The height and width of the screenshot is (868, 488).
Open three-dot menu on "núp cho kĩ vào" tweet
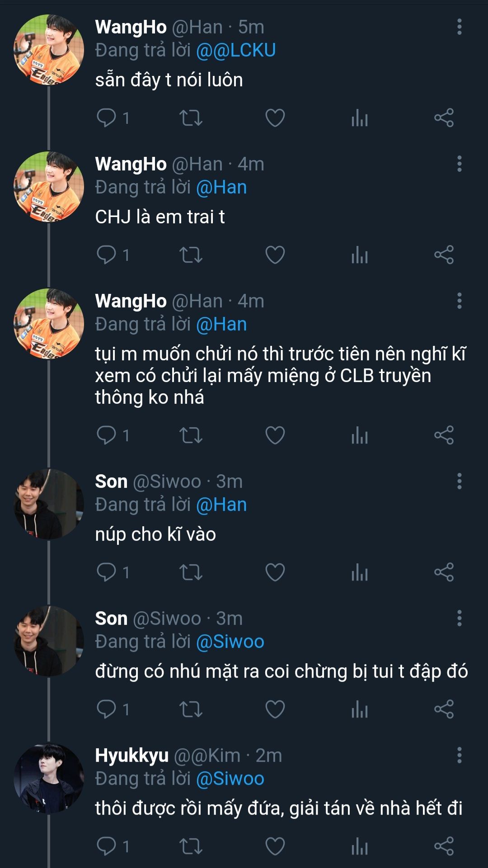459,481
